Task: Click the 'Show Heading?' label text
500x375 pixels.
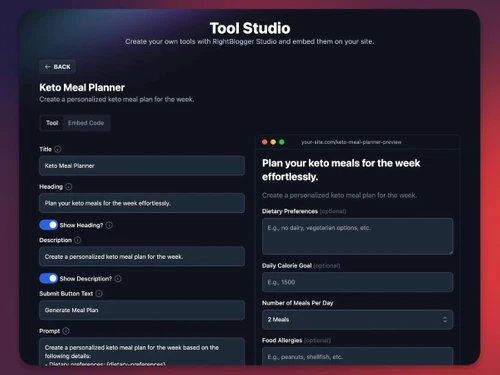Action: coord(81,225)
